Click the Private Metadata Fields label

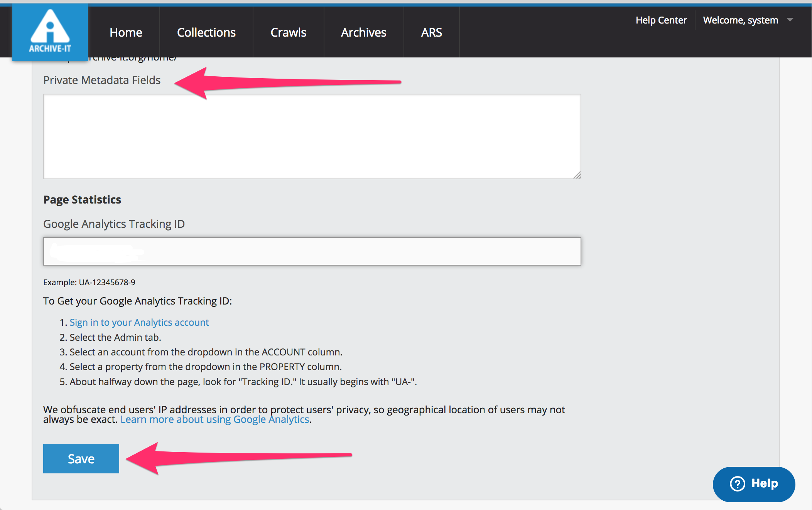point(102,80)
